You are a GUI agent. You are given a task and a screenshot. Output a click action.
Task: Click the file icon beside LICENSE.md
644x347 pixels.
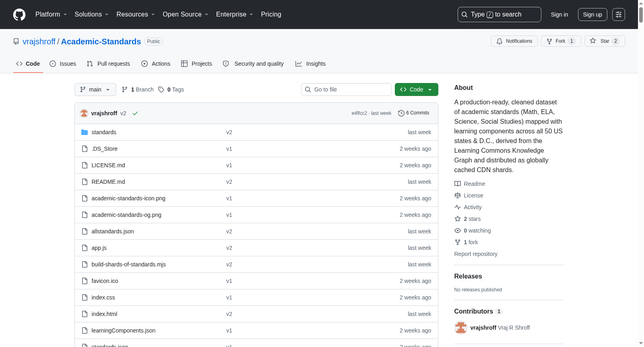click(x=85, y=165)
